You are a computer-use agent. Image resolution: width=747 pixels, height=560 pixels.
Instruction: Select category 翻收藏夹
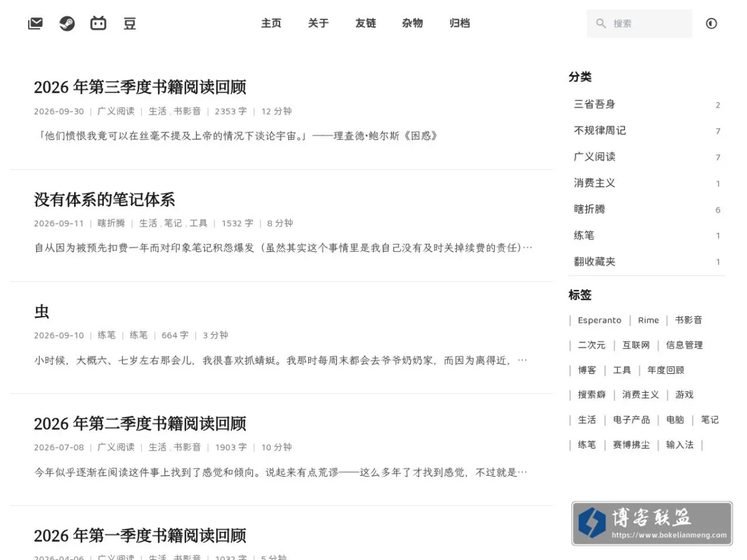tap(647, 261)
